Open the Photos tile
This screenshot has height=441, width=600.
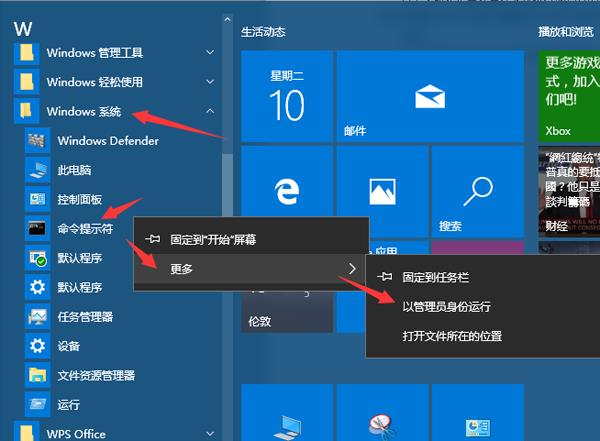tap(382, 181)
